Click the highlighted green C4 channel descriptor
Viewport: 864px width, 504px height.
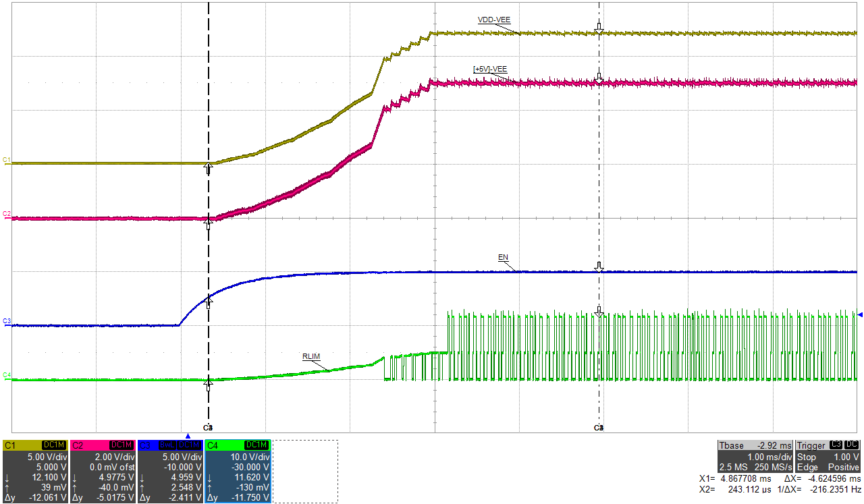pos(237,472)
